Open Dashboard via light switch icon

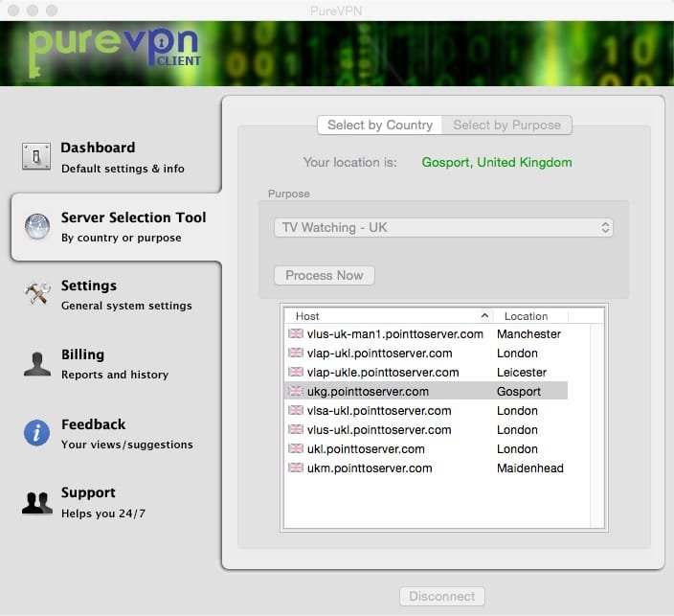[x=36, y=157]
